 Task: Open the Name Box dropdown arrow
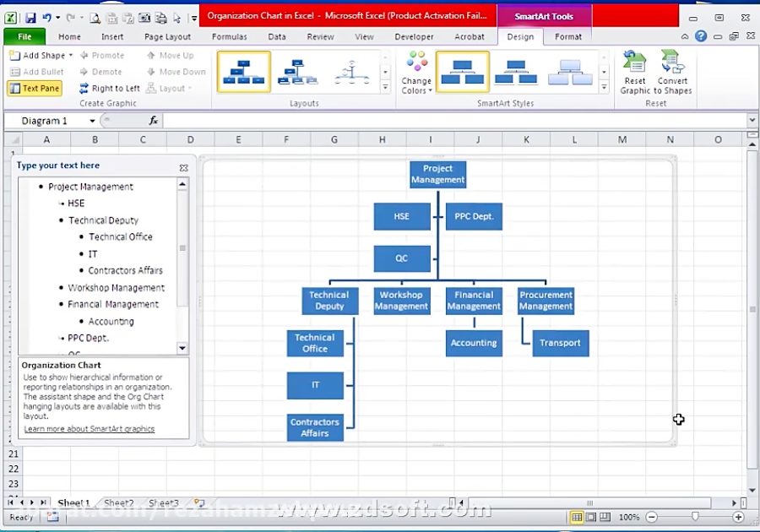pos(92,121)
